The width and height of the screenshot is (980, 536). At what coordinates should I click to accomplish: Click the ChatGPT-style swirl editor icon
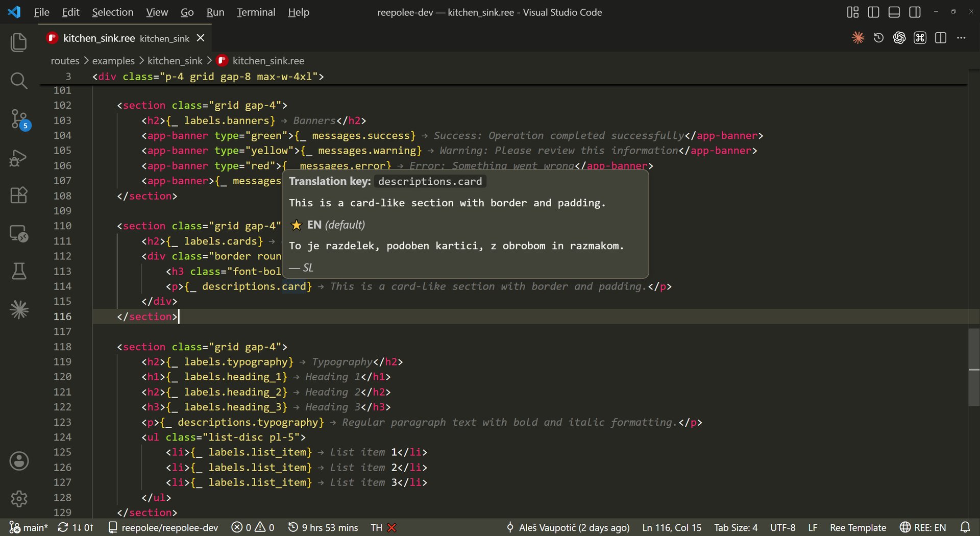[899, 38]
